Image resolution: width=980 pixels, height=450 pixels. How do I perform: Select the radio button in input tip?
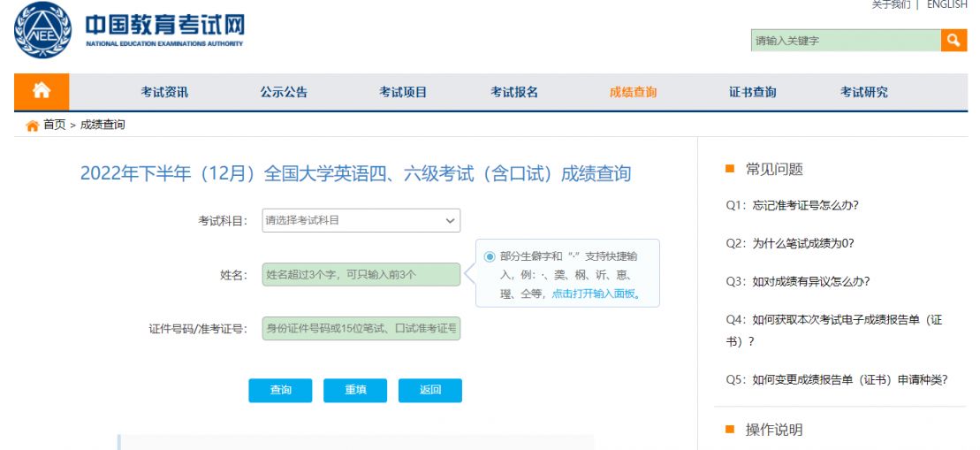coord(490,256)
